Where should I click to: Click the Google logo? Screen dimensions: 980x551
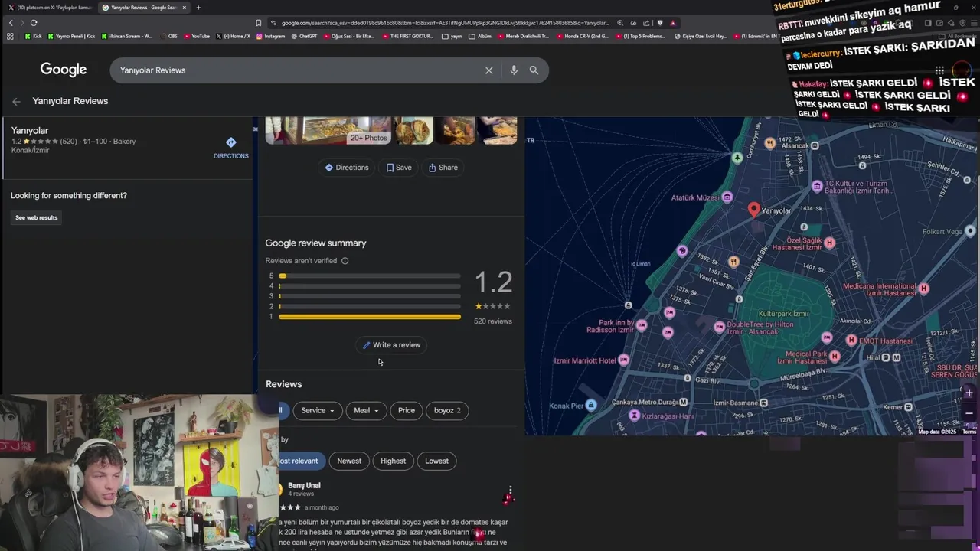coord(64,70)
